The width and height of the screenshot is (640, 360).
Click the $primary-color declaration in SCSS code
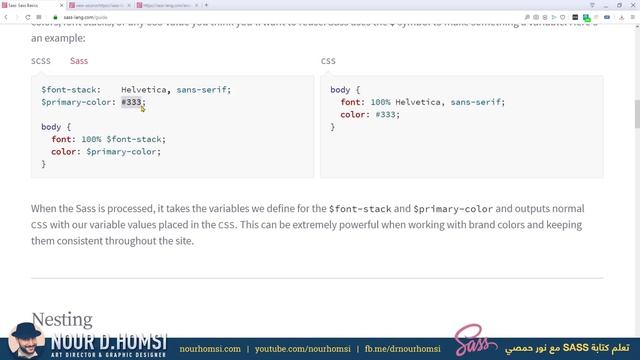(x=93, y=102)
